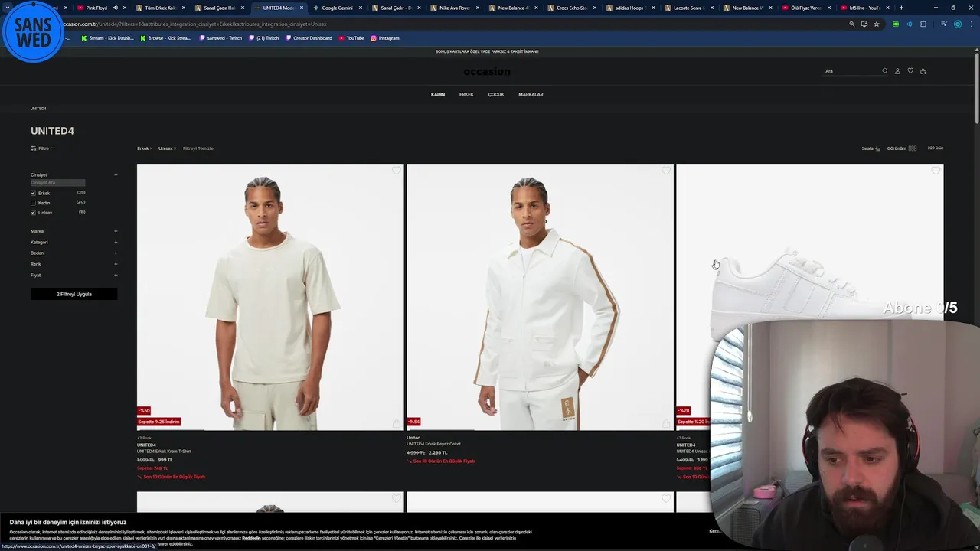Click the Cinsiyet Ara search field
This screenshot has width=980, height=551.
[57, 183]
